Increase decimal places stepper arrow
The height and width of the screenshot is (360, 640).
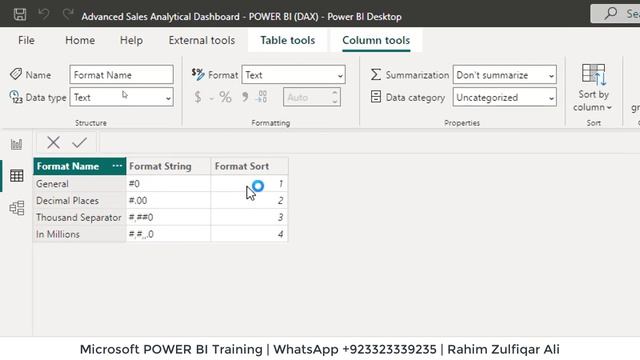pos(335,93)
